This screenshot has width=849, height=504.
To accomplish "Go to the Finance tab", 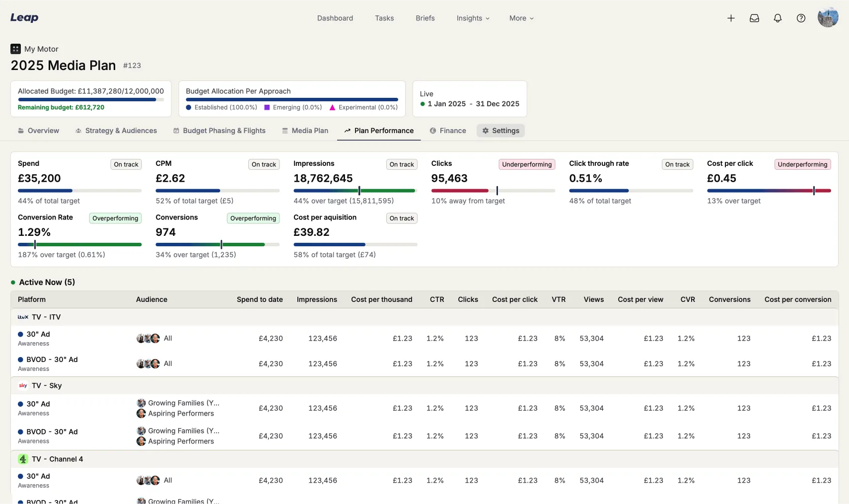I will 448,131.
